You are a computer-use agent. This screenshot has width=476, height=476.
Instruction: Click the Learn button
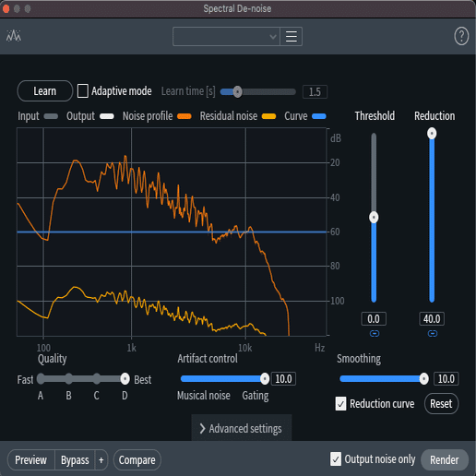45,91
